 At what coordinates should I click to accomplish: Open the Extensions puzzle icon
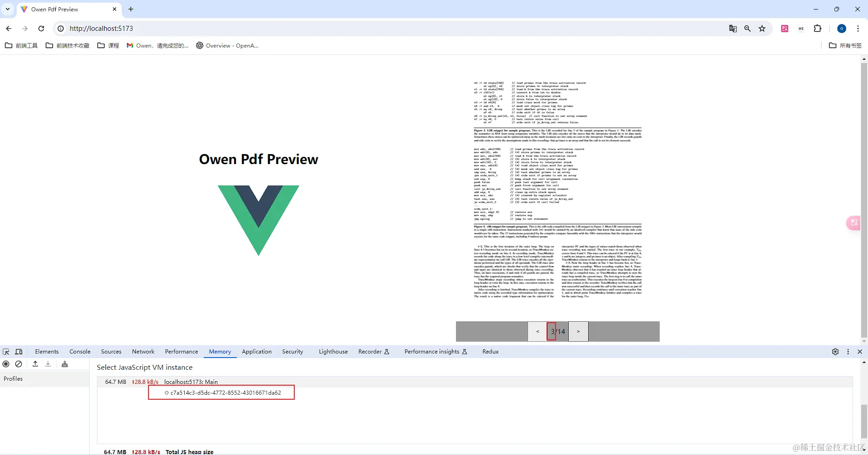(817, 29)
